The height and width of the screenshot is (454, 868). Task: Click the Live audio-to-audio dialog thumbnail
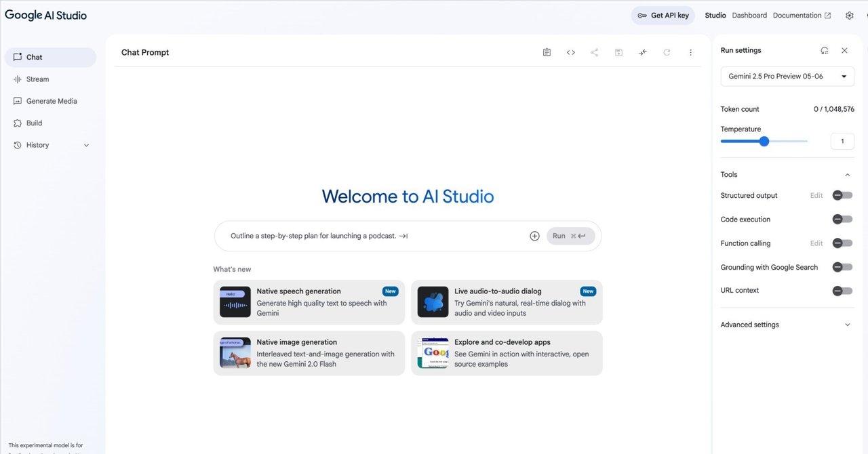point(433,302)
